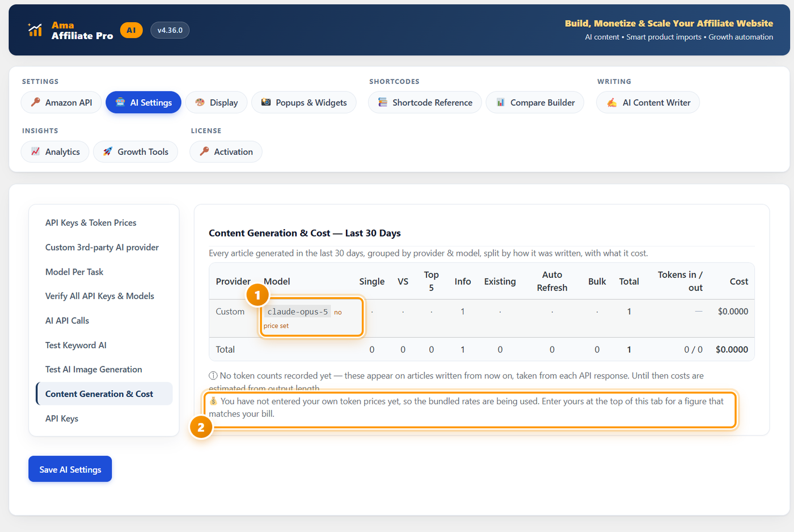This screenshot has height=532, width=794.
Task: Open the Shortcode Reference tab
Action: 425,102
